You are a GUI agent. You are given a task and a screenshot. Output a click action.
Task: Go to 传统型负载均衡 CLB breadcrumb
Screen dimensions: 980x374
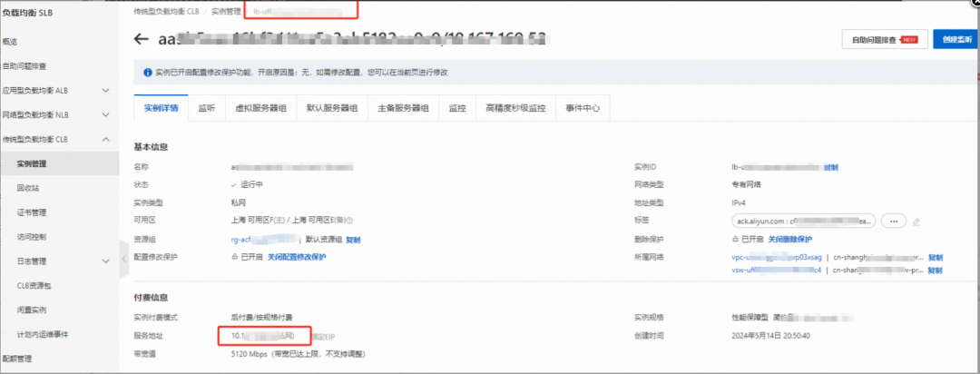coord(166,11)
